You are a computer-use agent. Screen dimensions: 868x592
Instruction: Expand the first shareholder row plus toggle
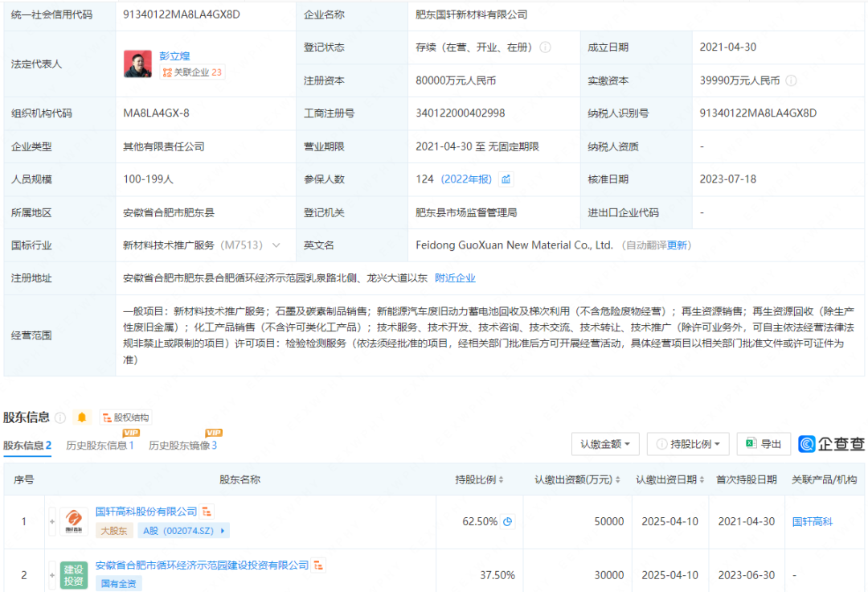coord(53,521)
